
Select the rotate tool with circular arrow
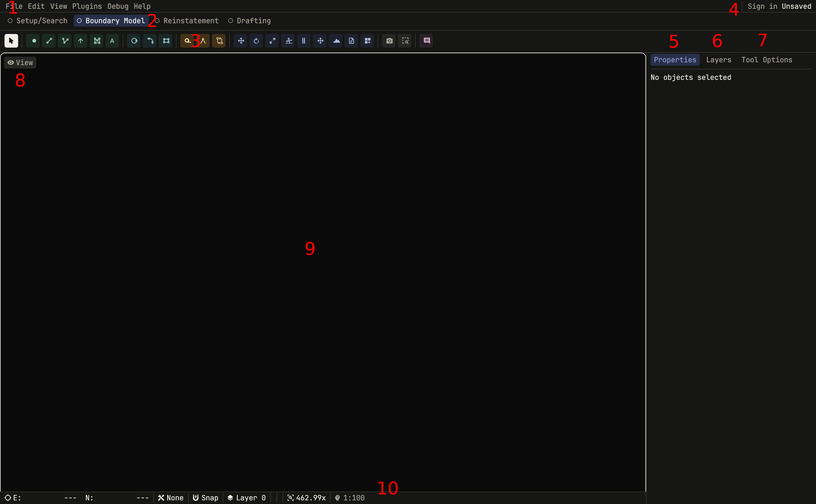tap(256, 41)
